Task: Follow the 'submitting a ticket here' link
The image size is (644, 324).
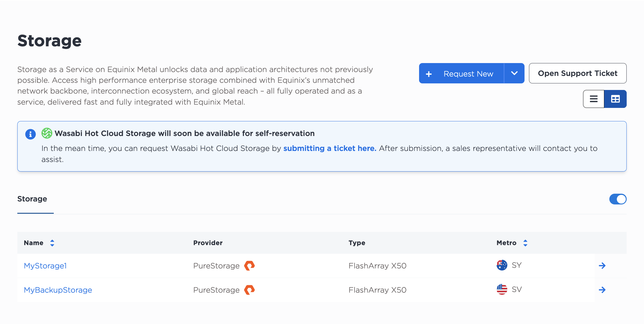Action: click(x=330, y=148)
